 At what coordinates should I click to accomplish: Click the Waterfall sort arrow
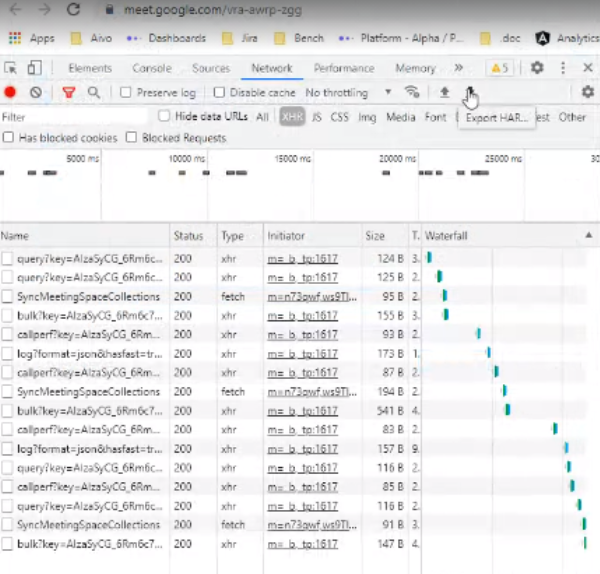click(589, 235)
